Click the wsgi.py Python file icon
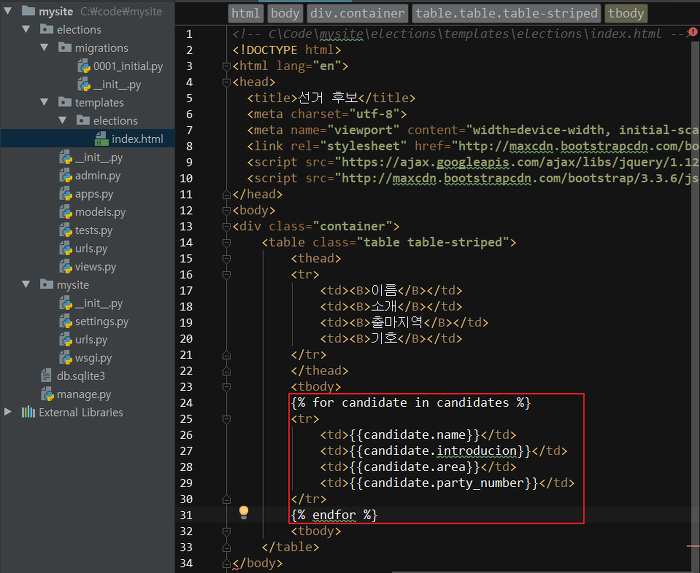 [x=66, y=357]
